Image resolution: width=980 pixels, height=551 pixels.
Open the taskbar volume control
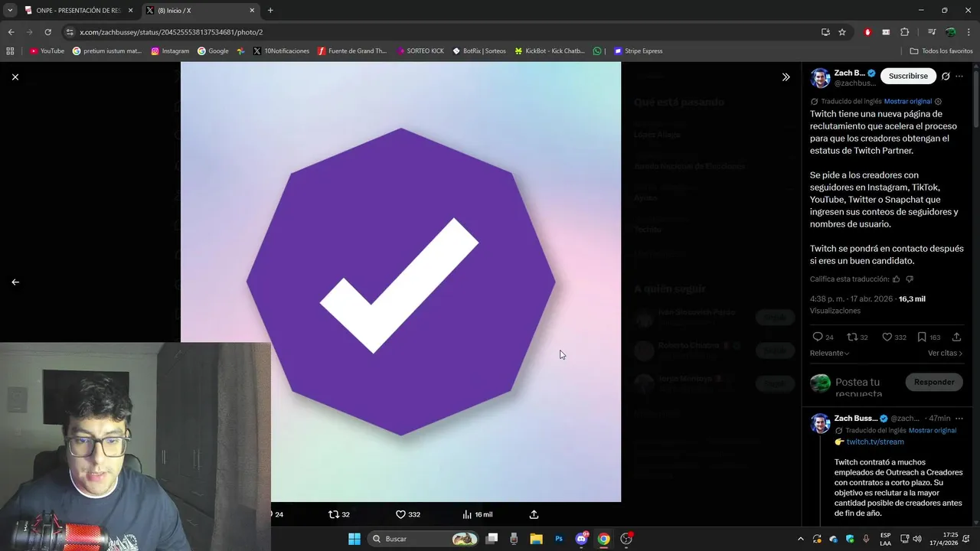click(x=916, y=539)
